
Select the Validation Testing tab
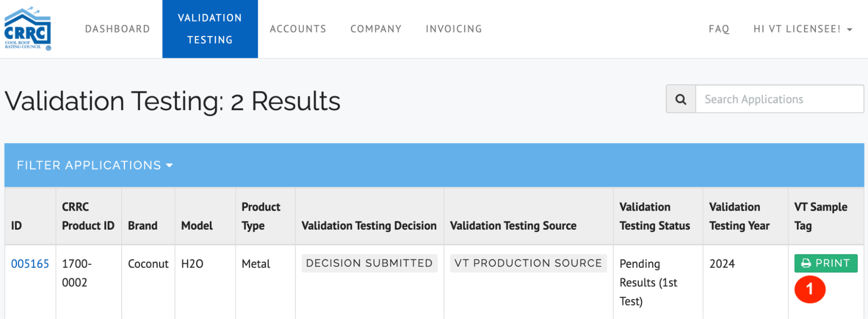click(210, 29)
